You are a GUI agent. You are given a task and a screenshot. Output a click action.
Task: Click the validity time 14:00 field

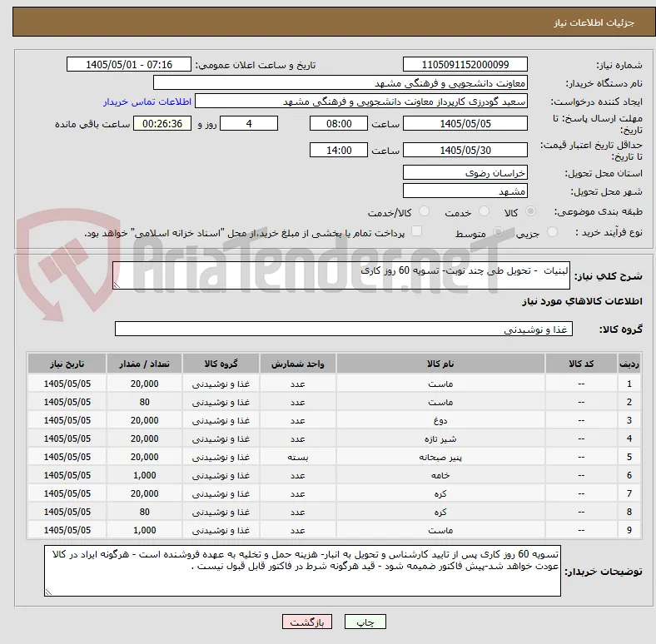339,150
